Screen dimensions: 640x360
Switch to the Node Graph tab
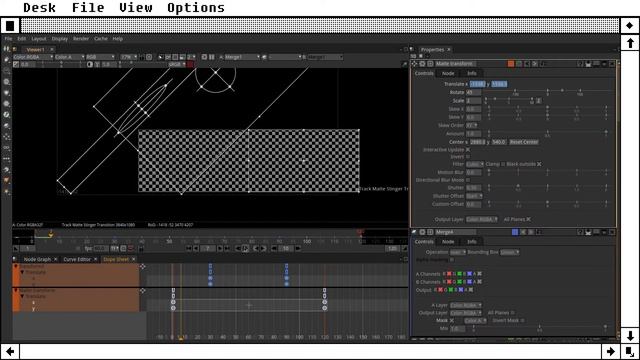click(37, 259)
